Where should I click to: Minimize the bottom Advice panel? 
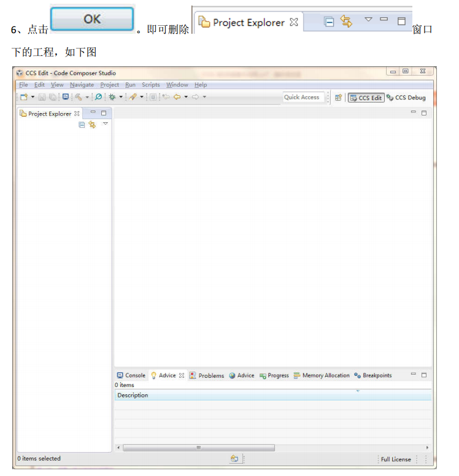(413, 374)
